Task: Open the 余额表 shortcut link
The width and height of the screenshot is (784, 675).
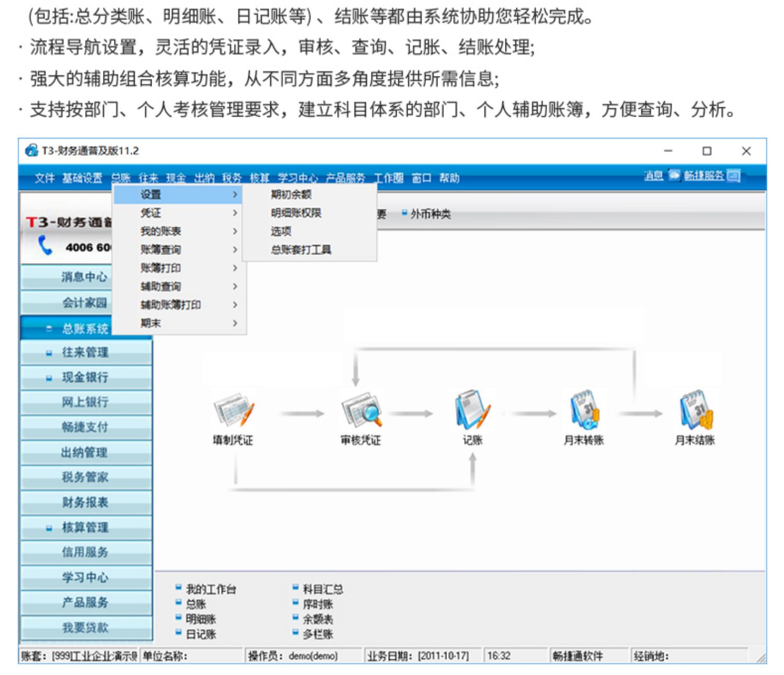Action: click(x=318, y=620)
